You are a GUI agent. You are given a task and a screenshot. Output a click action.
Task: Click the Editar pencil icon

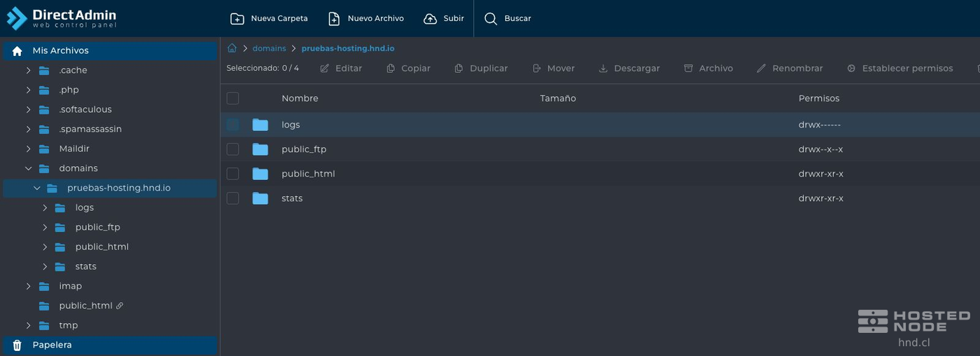point(325,69)
